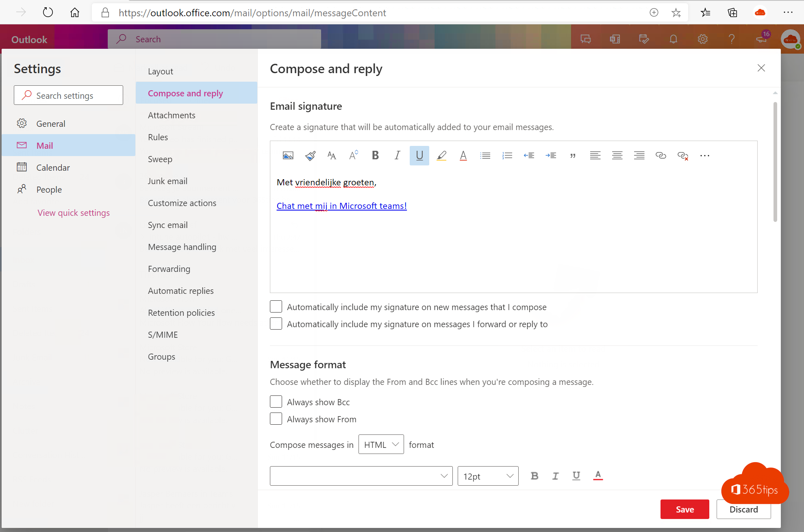Click the Insert link icon
This screenshot has width=804, height=532.
pos(660,156)
